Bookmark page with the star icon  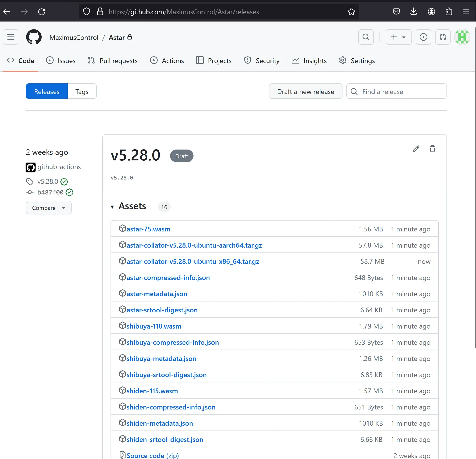351,12
